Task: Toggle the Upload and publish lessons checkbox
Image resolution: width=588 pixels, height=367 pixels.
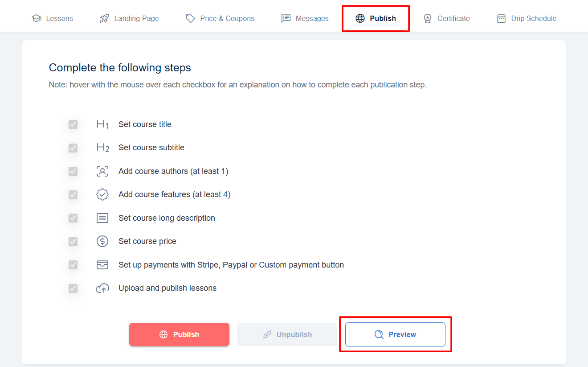Action: coord(73,289)
